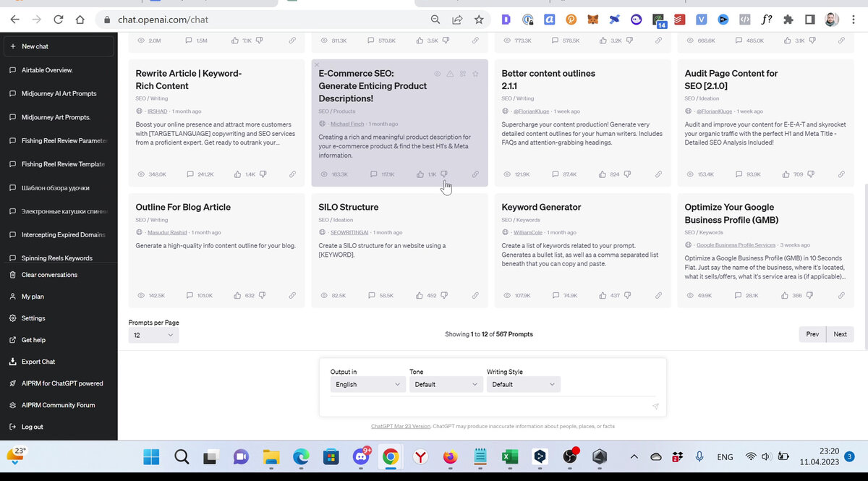Open AIPRM Community Forum link

pyautogui.click(x=59, y=405)
